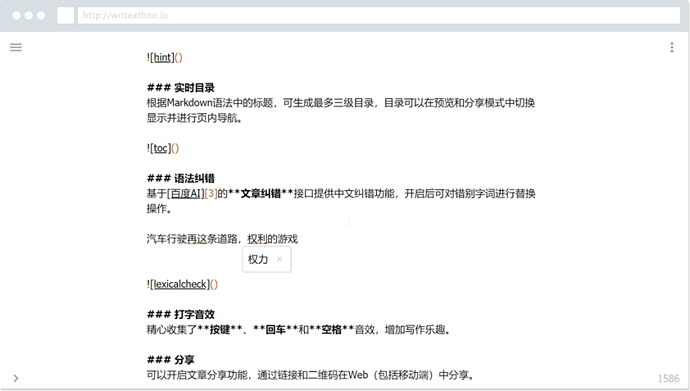
Task: Click the hint image link text
Action: pos(162,57)
